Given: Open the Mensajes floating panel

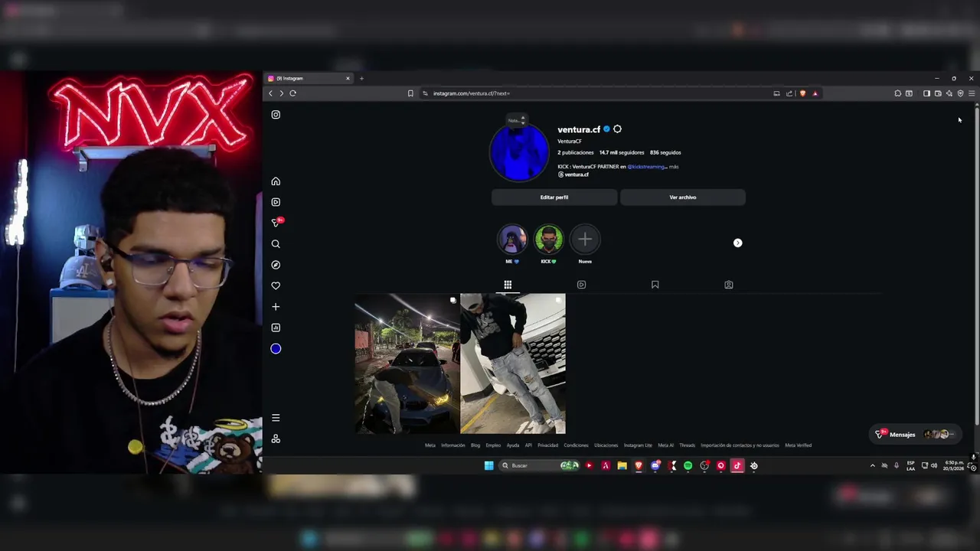Looking at the screenshot, I should coord(916,435).
